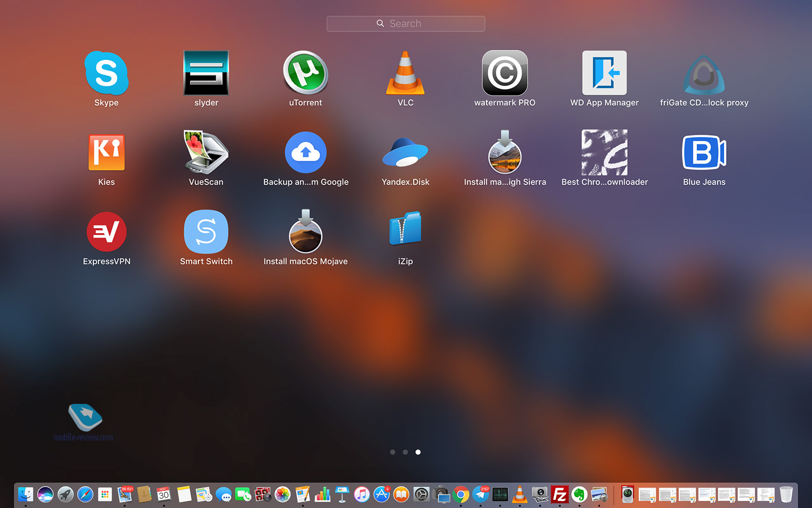
Task: Open Photos app in the Dock
Action: [283, 494]
